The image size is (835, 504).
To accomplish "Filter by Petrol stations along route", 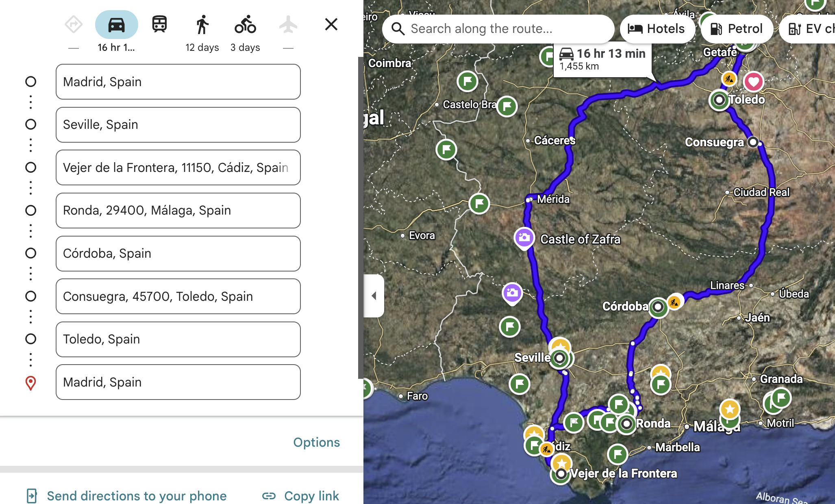I will point(737,29).
